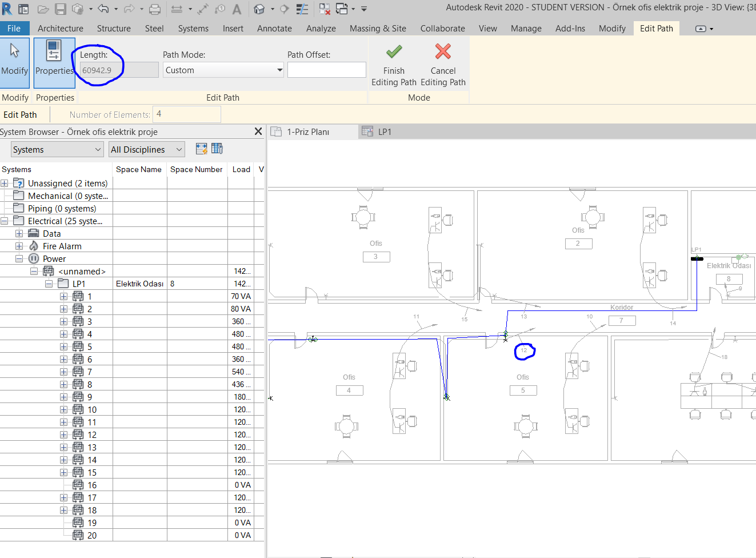Activate the Tag by Category tool

tap(220, 9)
